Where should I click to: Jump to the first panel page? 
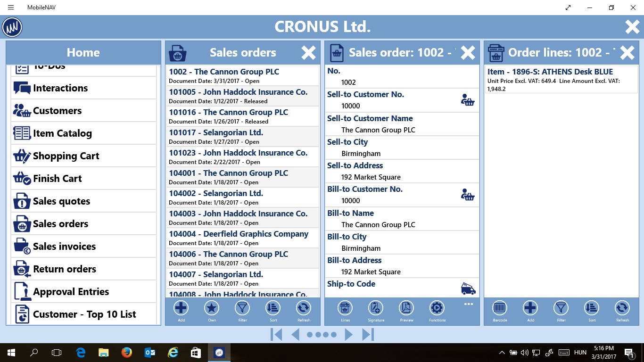tap(276, 335)
